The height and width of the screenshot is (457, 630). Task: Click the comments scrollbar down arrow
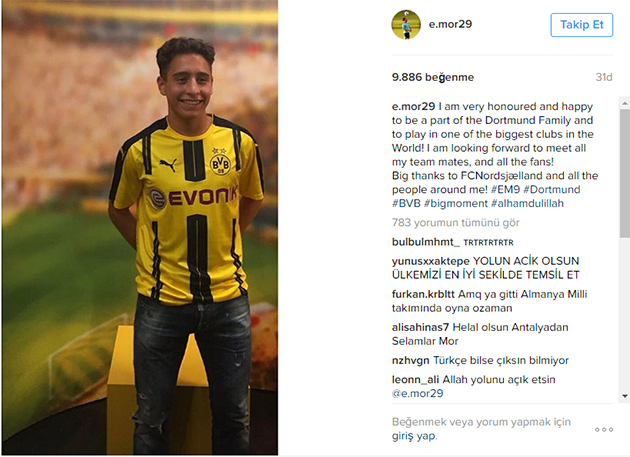[x=625, y=396]
